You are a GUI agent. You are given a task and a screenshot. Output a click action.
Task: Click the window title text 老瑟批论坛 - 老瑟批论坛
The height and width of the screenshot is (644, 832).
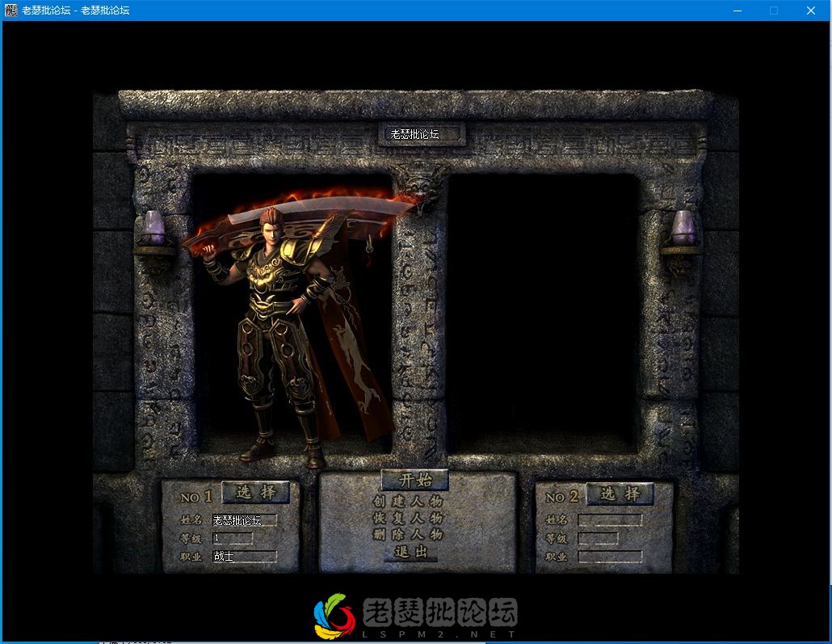75,10
